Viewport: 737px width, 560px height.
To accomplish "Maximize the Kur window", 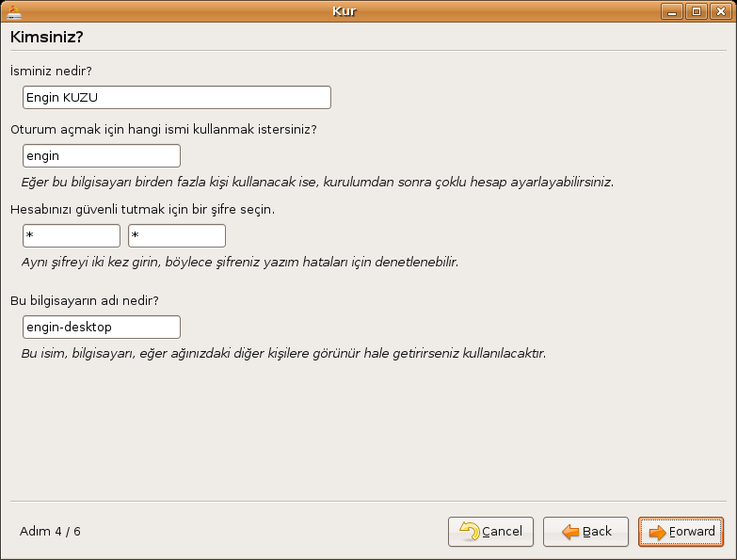I will click(697, 11).
